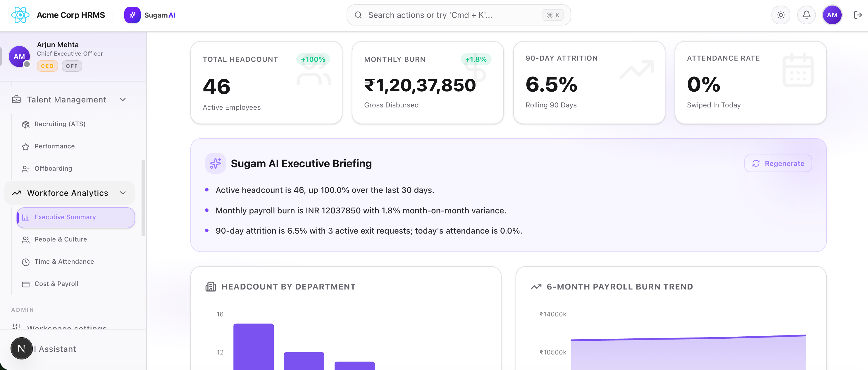Screen dimensions: 868x370
Task: Click the Executive Summary chart icon
Action: coord(26,217)
